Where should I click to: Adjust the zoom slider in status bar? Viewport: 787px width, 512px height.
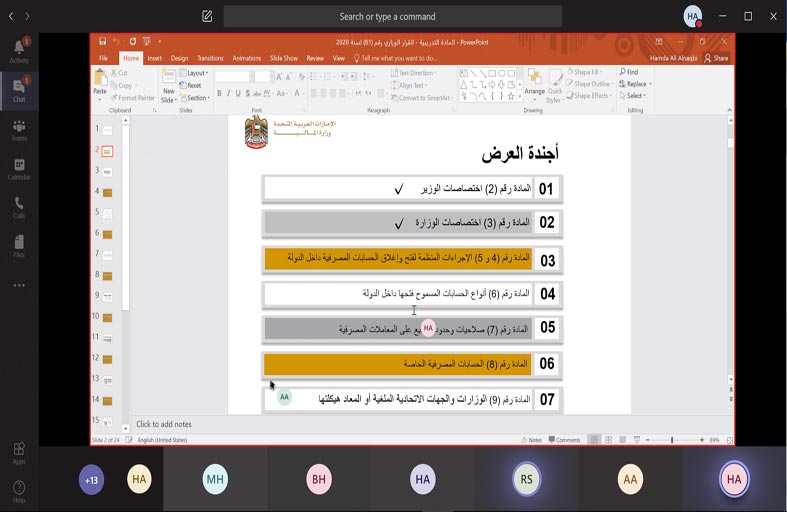[x=672, y=440]
